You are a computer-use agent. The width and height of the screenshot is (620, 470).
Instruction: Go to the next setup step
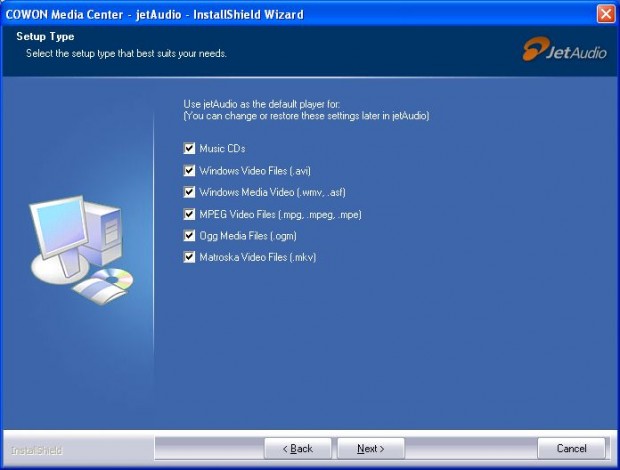pyautogui.click(x=371, y=448)
